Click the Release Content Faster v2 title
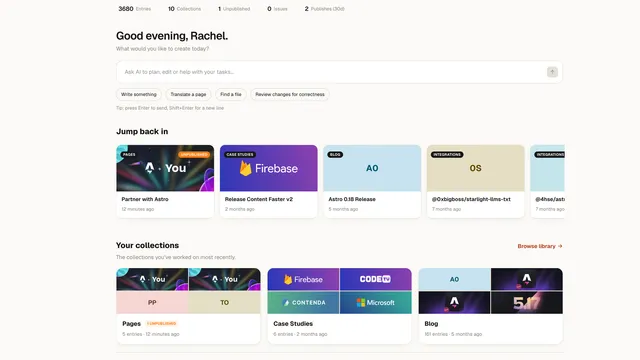The width and height of the screenshot is (640, 360). pos(259,199)
